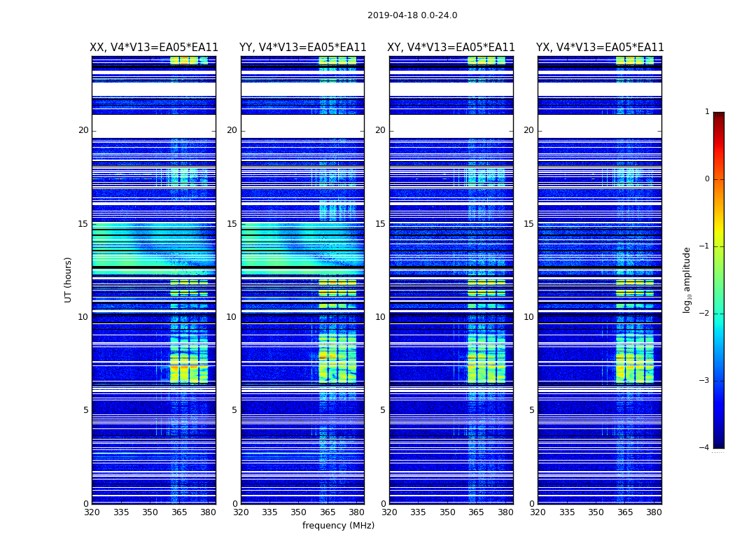Click the YY, V4*V13=EA05*EA11 panel title
Image resolution: width=735 pixels, height=560 pixels.
(x=302, y=48)
